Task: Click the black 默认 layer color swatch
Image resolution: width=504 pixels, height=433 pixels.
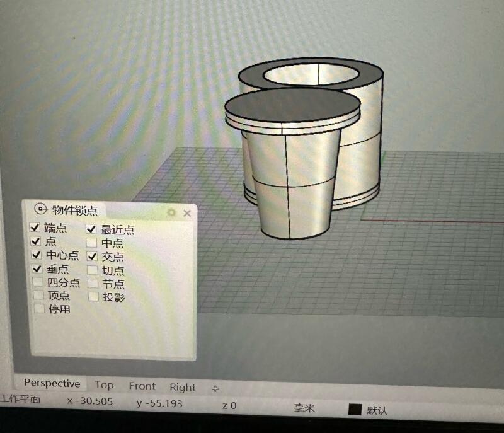Action: (355, 409)
